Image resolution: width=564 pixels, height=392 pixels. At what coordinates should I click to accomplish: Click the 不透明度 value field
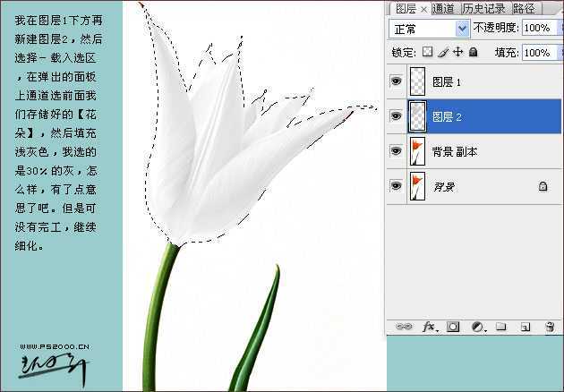[539, 28]
